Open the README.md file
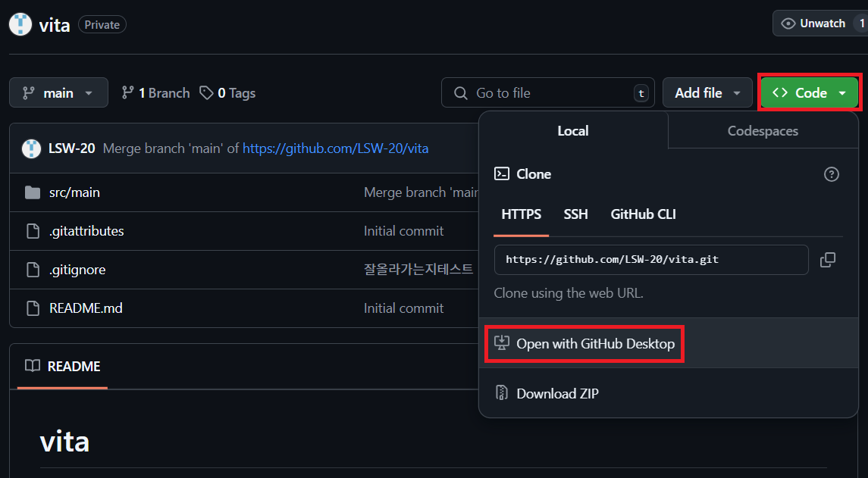868x478 pixels. coord(86,308)
